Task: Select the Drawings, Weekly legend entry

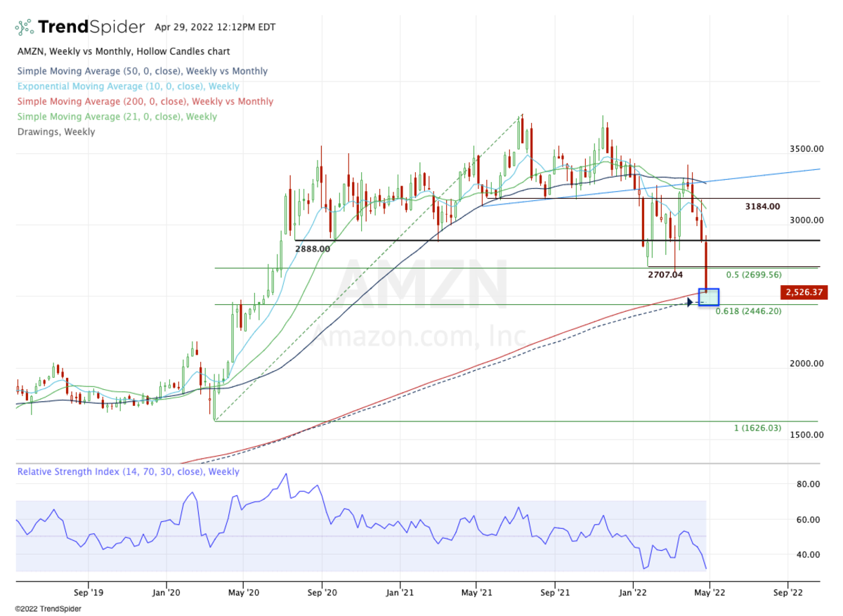Action: [55, 131]
